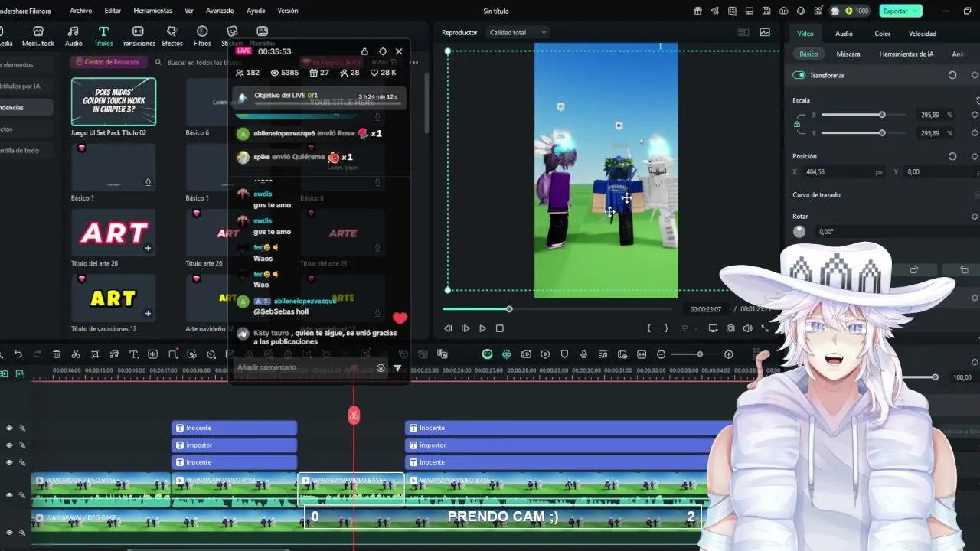
Task: Click the image-scope icon above the preview
Action: pos(765,32)
